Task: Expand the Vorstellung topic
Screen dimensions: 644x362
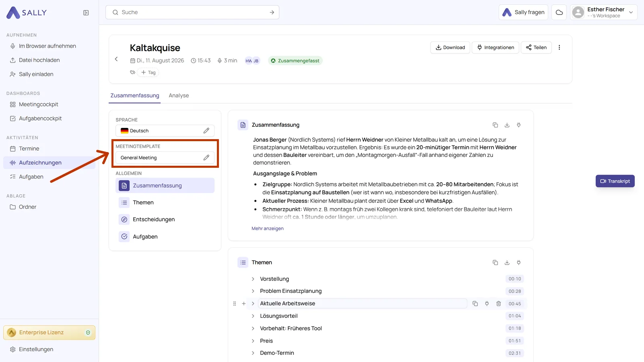Action: 253,279
